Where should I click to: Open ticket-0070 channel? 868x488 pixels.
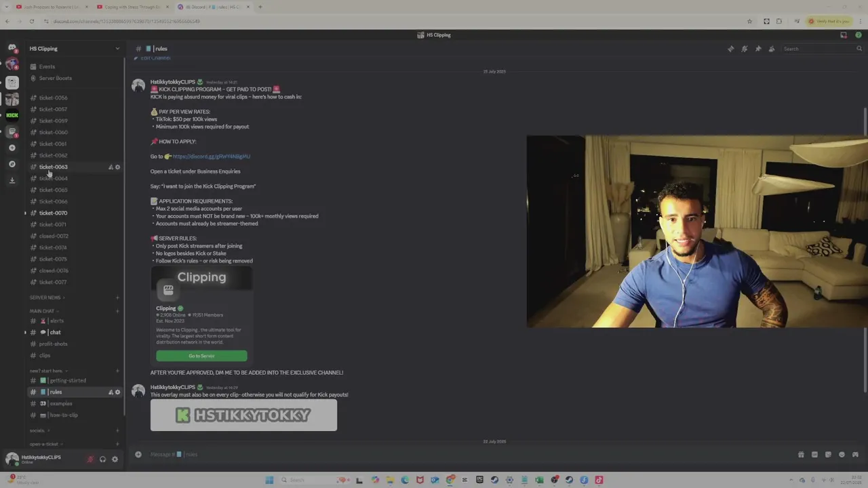pos(75,213)
